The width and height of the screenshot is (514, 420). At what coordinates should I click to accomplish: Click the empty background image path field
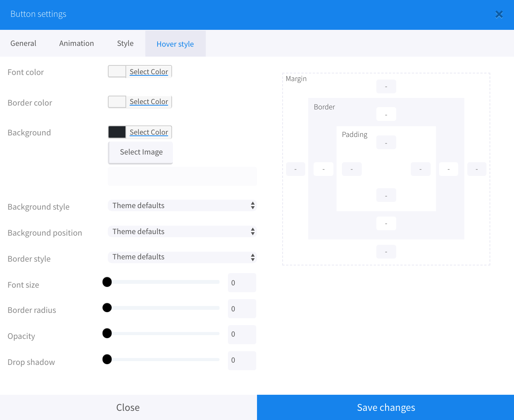click(182, 176)
